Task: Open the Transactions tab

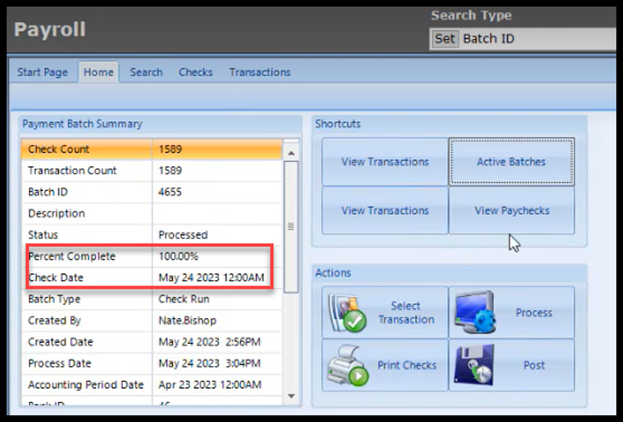Action: tap(260, 72)
